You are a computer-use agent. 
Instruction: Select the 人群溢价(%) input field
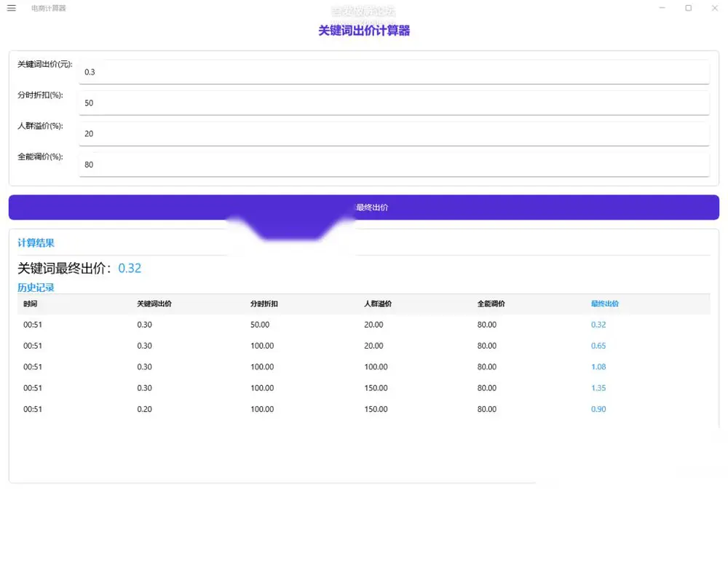click(x=394, y=134)
